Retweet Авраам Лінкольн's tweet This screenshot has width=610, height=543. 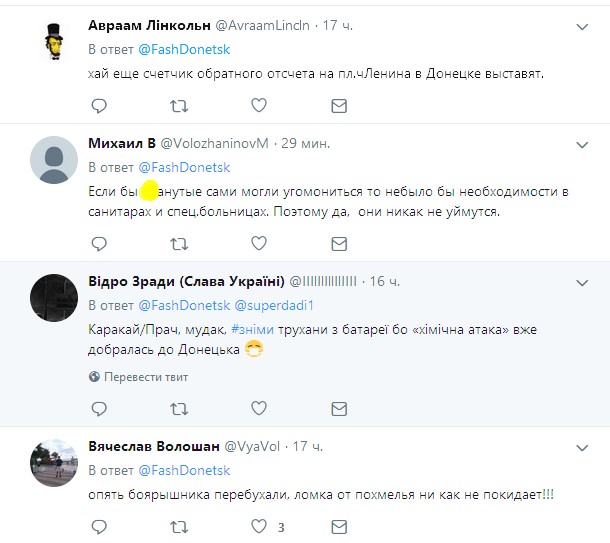(x=179, y=105)
